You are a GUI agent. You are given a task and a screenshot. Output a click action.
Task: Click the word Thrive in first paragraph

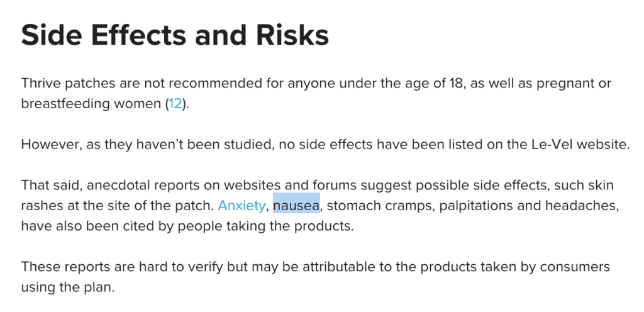(x=40, y=84)
